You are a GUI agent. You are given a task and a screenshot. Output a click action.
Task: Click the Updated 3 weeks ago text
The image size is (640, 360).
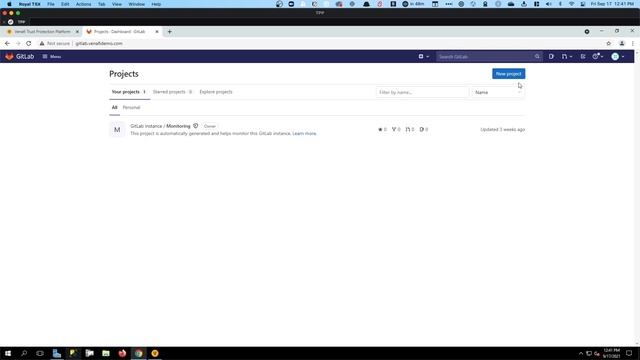click(502, 129)
